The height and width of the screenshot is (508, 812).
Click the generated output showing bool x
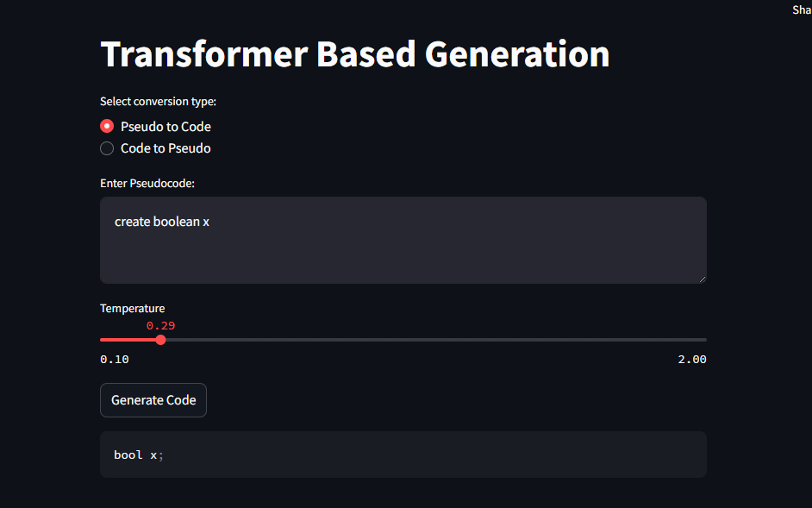click(138, 455)
